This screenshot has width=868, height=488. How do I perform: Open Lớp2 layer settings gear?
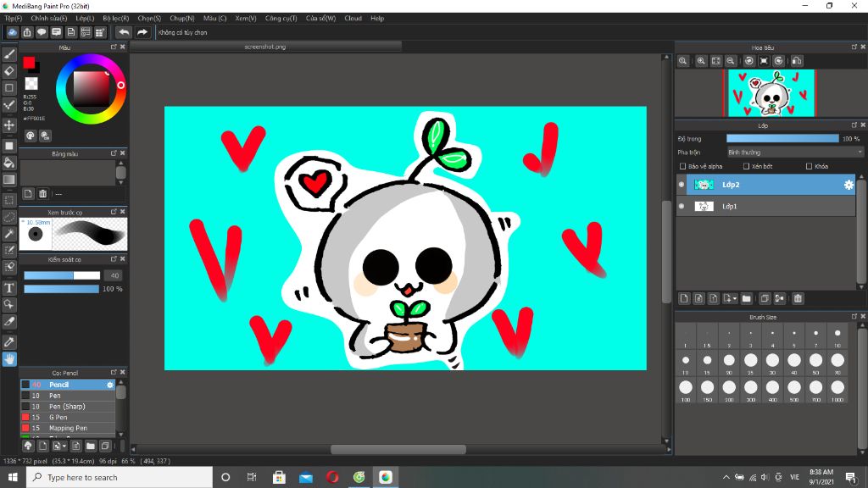pos(848,185)
